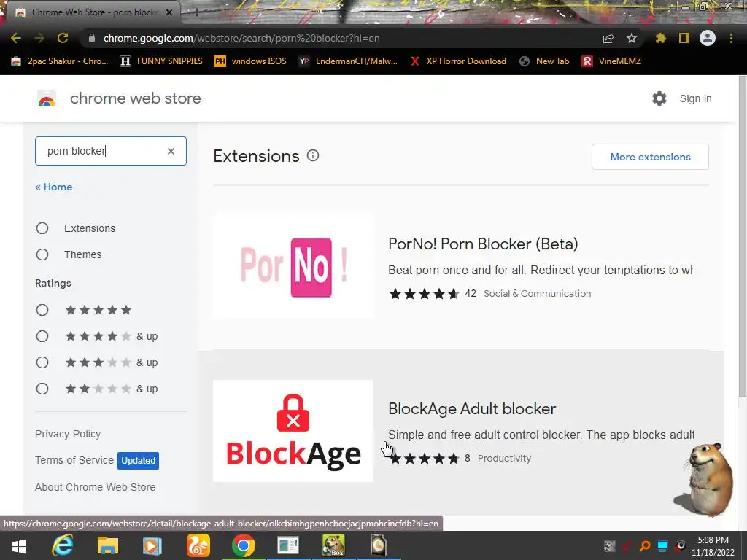
Task: Open the Privacy Policy link
Action: pos(68,435)
